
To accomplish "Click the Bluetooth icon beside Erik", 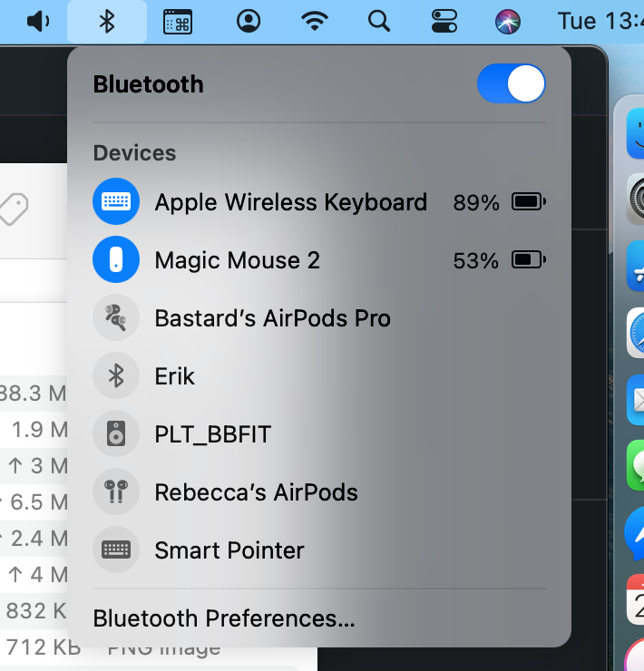I will pos(116,375).
